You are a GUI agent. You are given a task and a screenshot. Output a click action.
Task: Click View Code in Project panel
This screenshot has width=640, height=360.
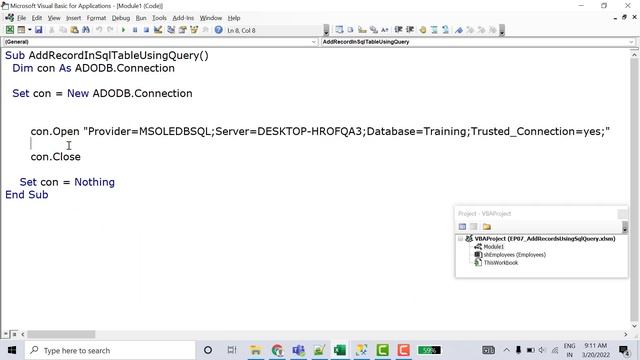[x=462, y=227]
